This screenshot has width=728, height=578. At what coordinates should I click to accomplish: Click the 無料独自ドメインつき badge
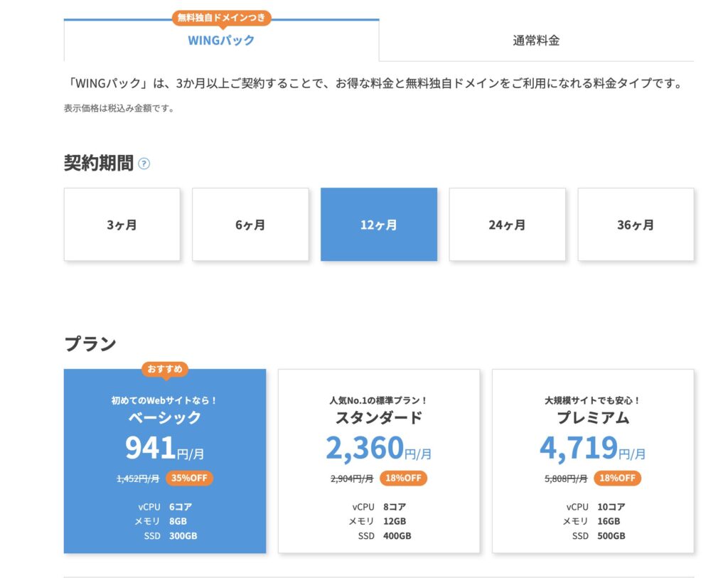click(221, 18)
